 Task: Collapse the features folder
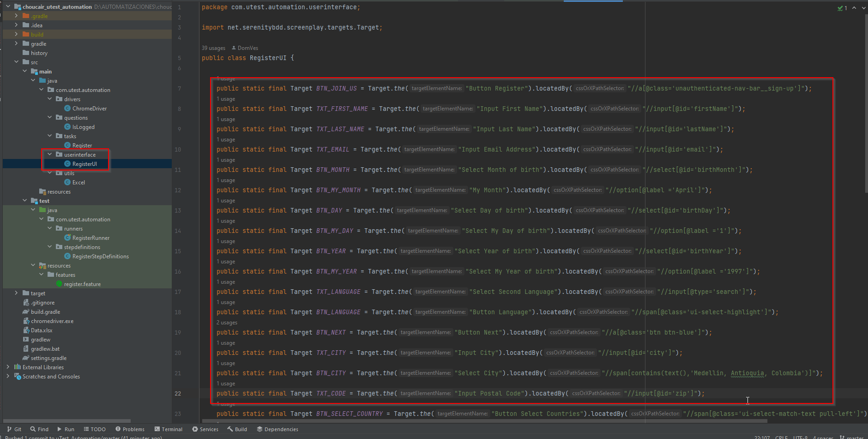pyautogui.click(x=41, y=275)
